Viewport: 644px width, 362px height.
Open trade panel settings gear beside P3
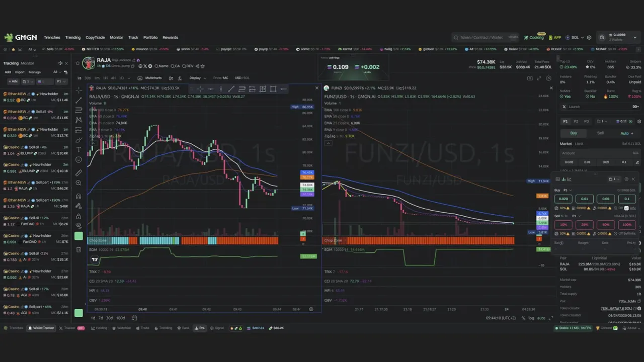pyautogui.click(x=639, y=121)
